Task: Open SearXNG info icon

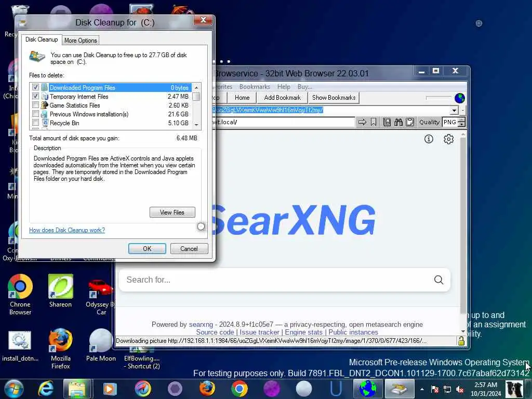Action: pos(429,139)
